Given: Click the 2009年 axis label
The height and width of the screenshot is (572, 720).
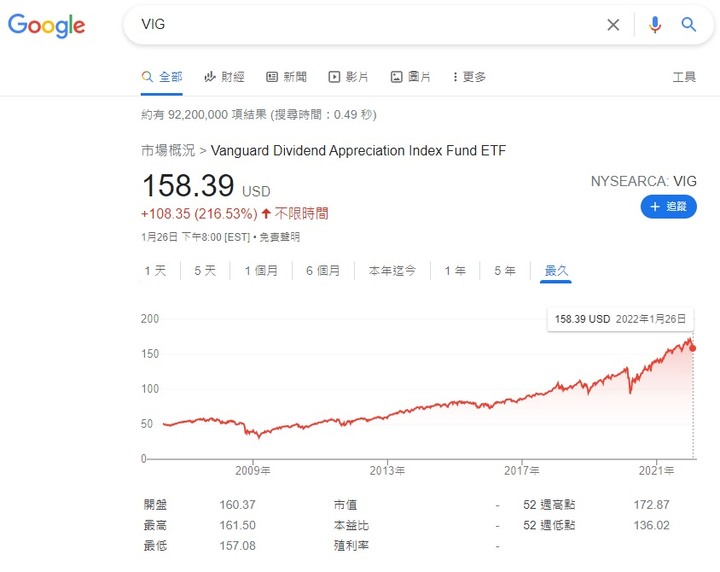Looking at the screenshot, I should tap(253, 471).
